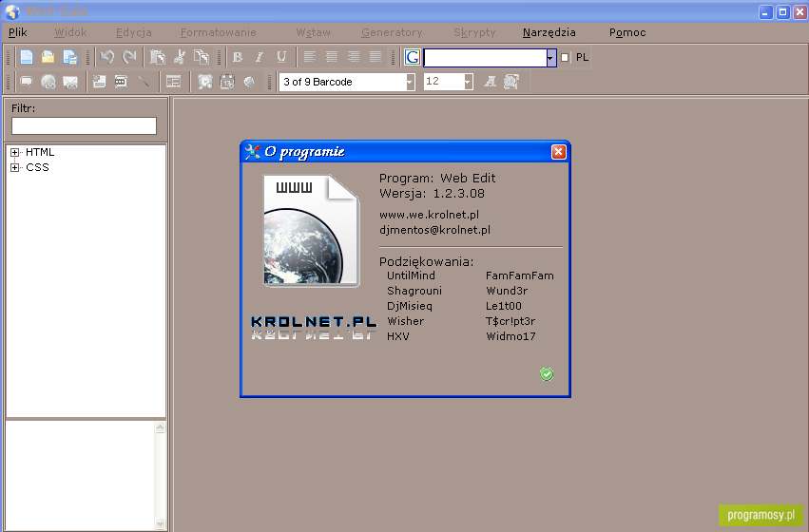Open the Formatowanie menu
Screen dimensions: 809x532
pos(219,32)
